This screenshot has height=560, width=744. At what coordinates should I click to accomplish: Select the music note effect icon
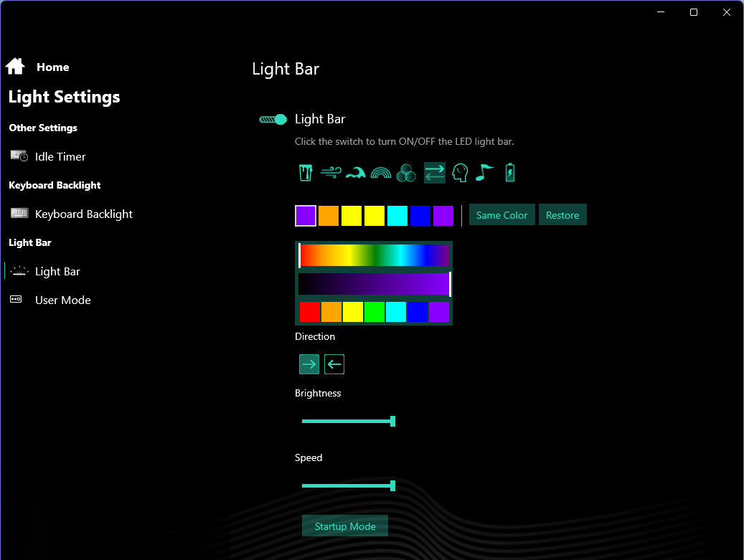[484, 173]
